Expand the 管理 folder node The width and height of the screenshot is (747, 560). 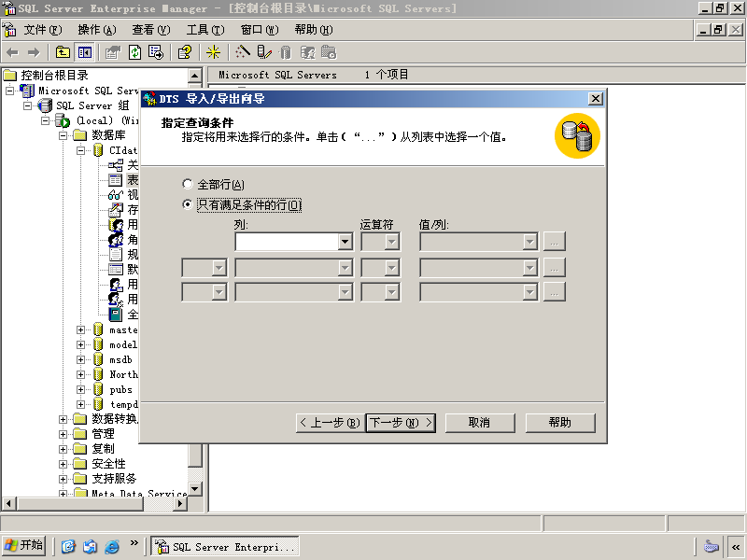click(63, 434)
